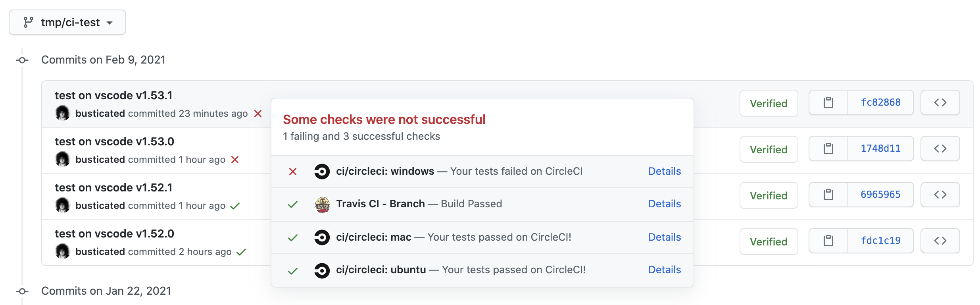This screenshot has width=980, height=305.
Task: Browse code at commit 6965965
Action: (940, 195)
